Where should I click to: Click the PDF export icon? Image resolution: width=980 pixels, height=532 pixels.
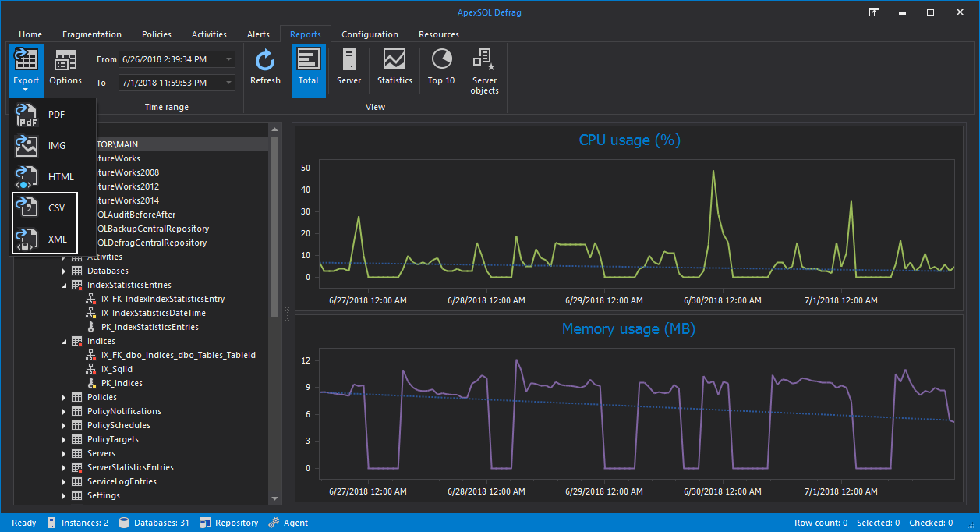tap(27, 114)
